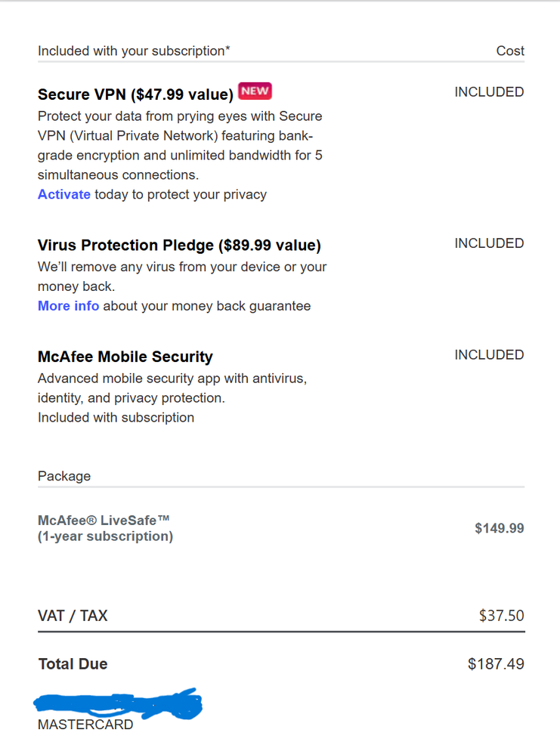Click the 'Included with your subscription' header

pyautogui.click(x=134, y=51)
